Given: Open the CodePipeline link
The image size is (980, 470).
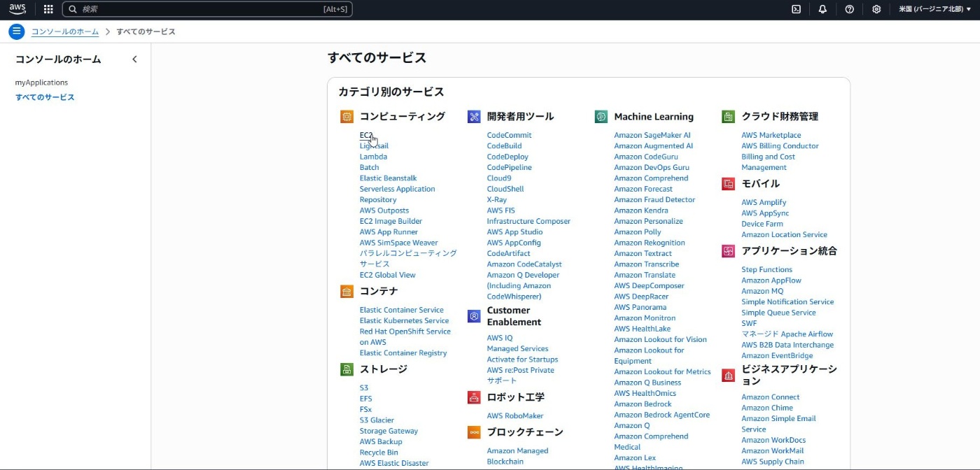Looking at the screenshot, I should point(509,167).
